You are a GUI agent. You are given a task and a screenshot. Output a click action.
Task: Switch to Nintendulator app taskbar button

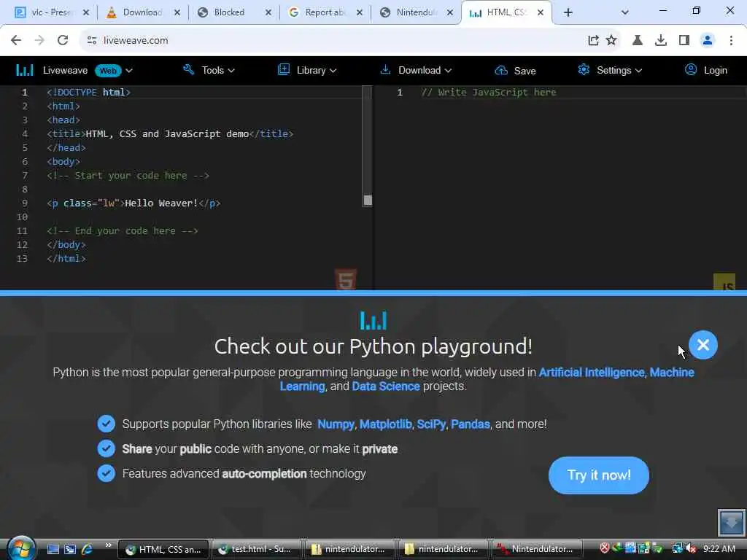pos(537,549)
